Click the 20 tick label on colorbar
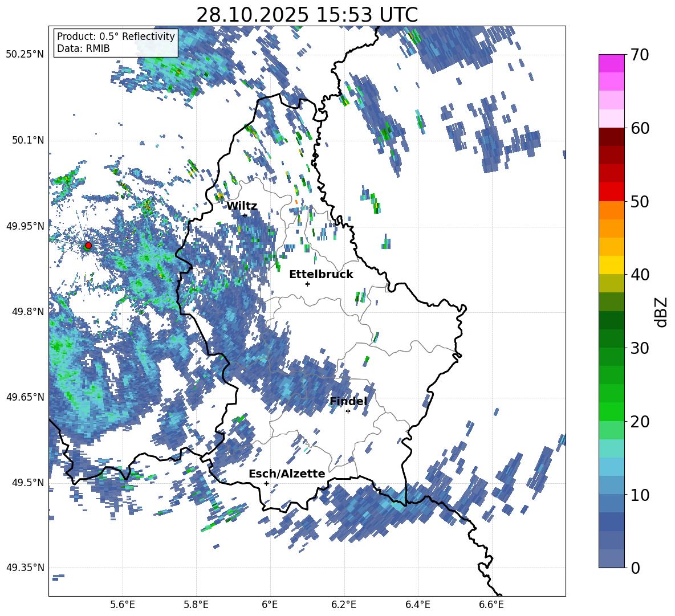 [640, 421]
